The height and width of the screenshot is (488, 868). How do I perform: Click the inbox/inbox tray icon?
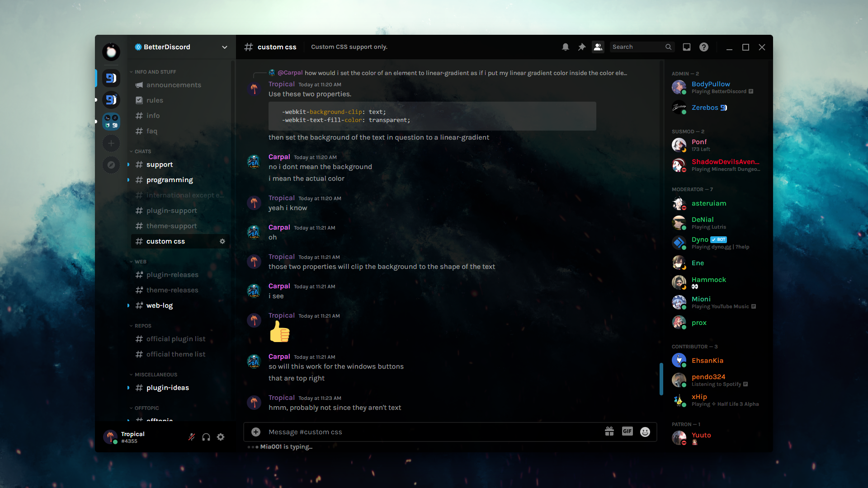coord(686,47)
